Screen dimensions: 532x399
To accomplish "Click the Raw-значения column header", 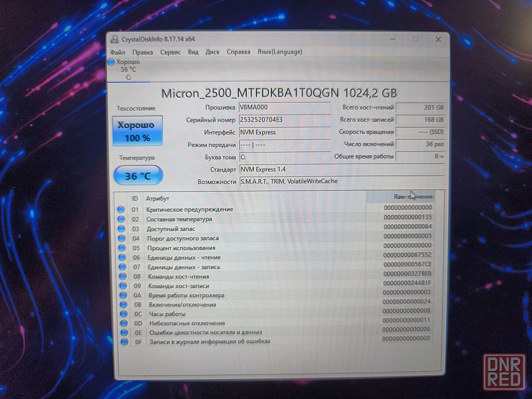I will point(400,197).
